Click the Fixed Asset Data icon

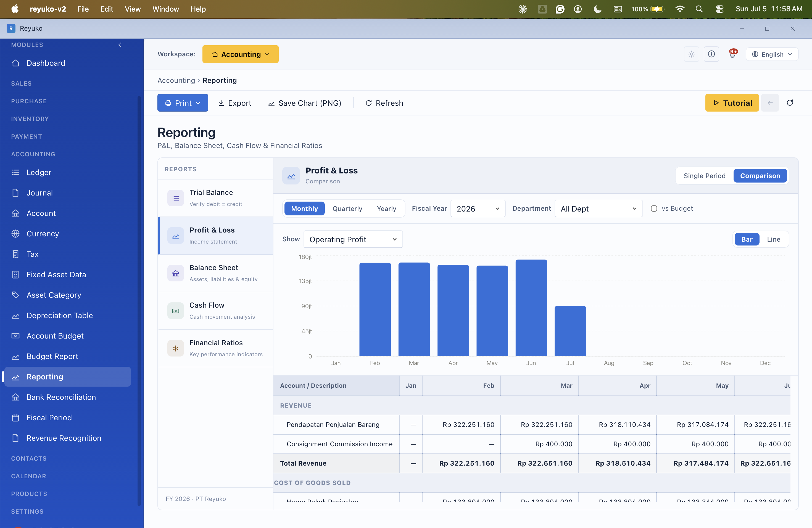15,274
